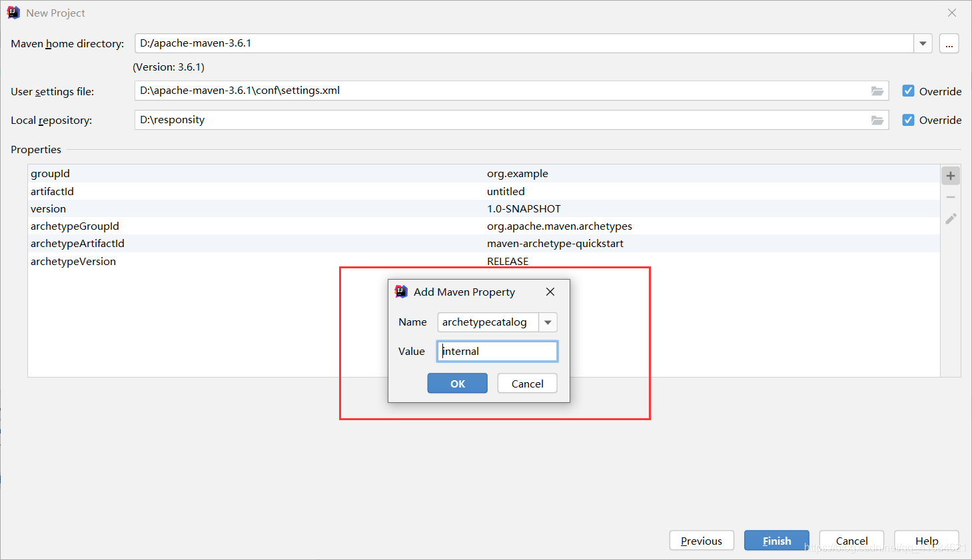This screenshot has width=972, height=560.
Task: Click the add property plus icon
Action: tap(950, 176)
